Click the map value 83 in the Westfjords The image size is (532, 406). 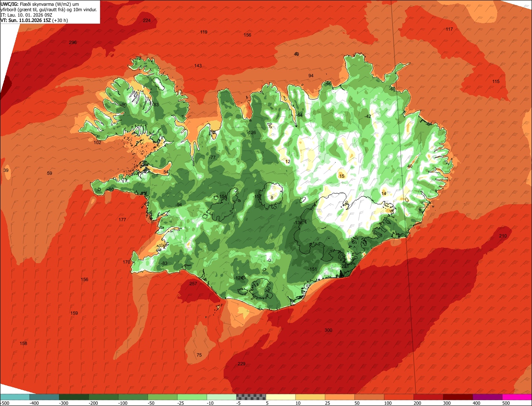coord(156,105)
